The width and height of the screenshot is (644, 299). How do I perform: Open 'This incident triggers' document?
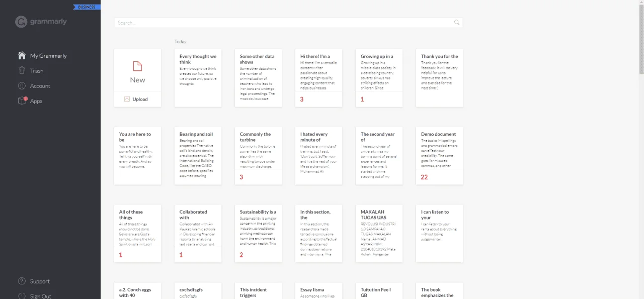click(258, 291)
